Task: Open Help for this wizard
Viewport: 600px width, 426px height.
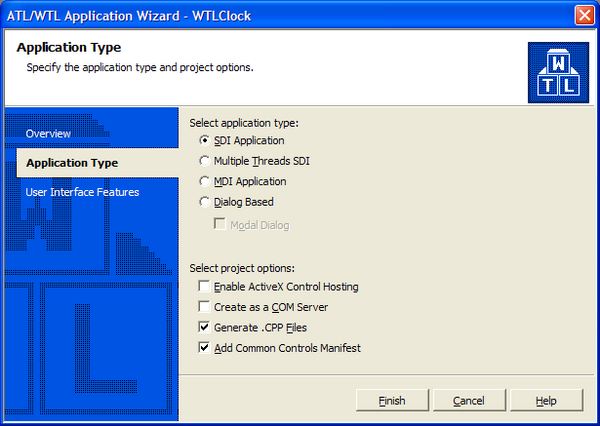Action: 546,400
